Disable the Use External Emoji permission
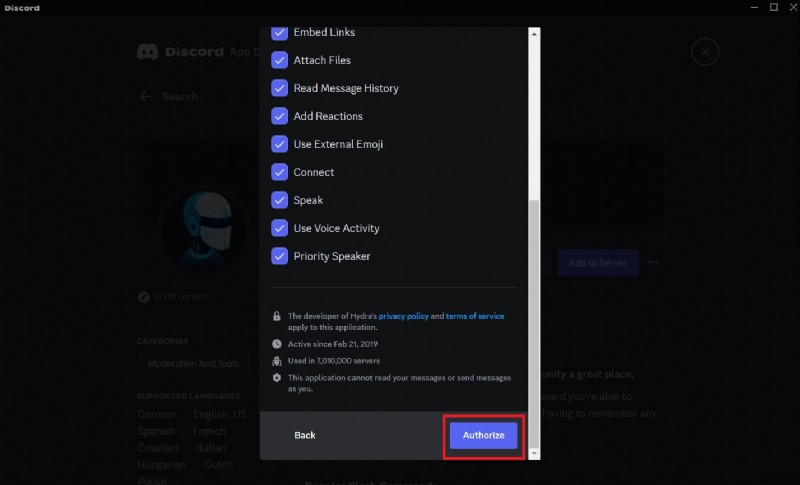The height and width of the screenshot is (485, 800). tap(280, 144)
